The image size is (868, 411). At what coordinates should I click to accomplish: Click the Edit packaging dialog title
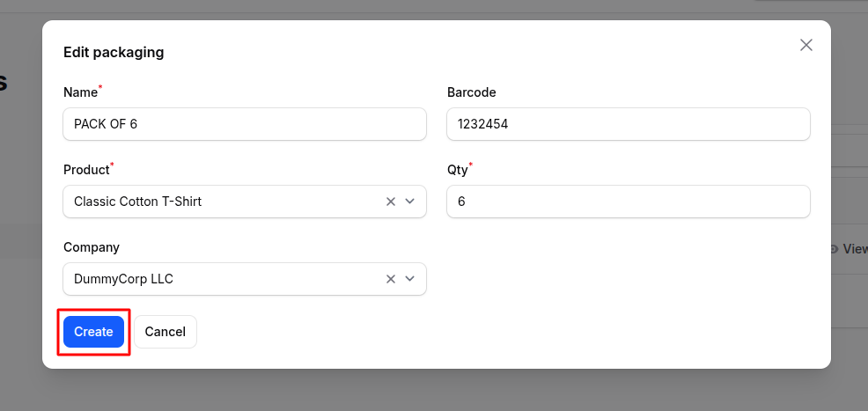[114, 52]
